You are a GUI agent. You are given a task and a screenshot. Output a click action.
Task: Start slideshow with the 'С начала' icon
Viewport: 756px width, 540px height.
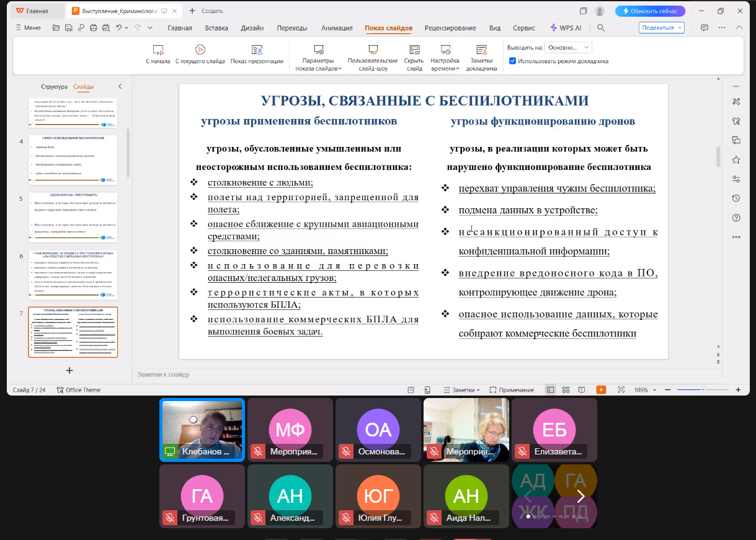[x=158, y=50]
